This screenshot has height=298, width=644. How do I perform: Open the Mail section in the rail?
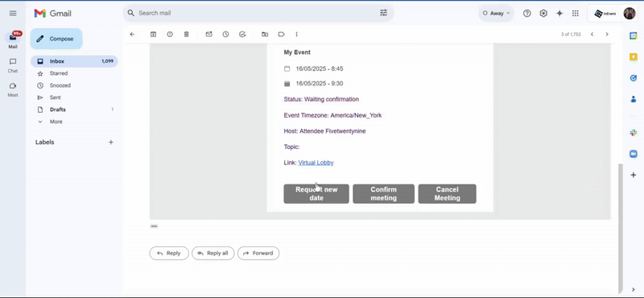13,40
